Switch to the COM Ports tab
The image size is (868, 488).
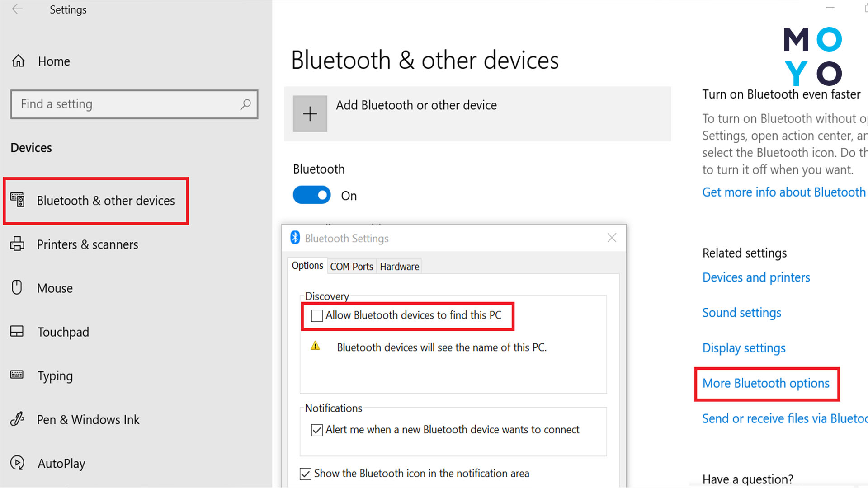click(x=352, y=267)
